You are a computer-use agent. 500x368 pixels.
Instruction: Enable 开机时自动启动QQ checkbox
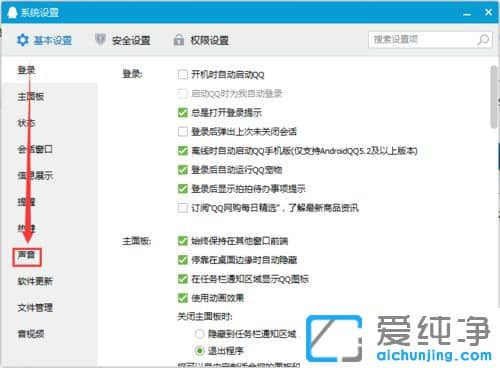pyautogui.click(x=183, y=74)
